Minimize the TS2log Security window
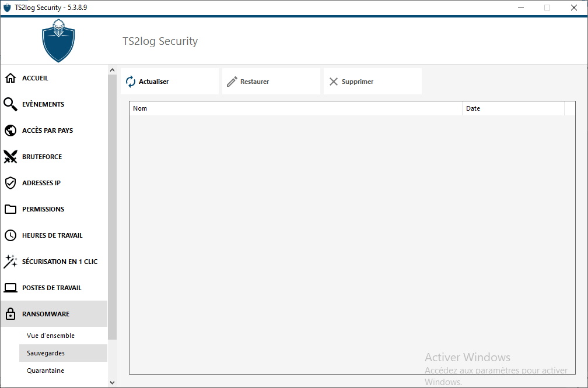Image resolution: width=588 pixels, height=388 pixels. point(521,8)
